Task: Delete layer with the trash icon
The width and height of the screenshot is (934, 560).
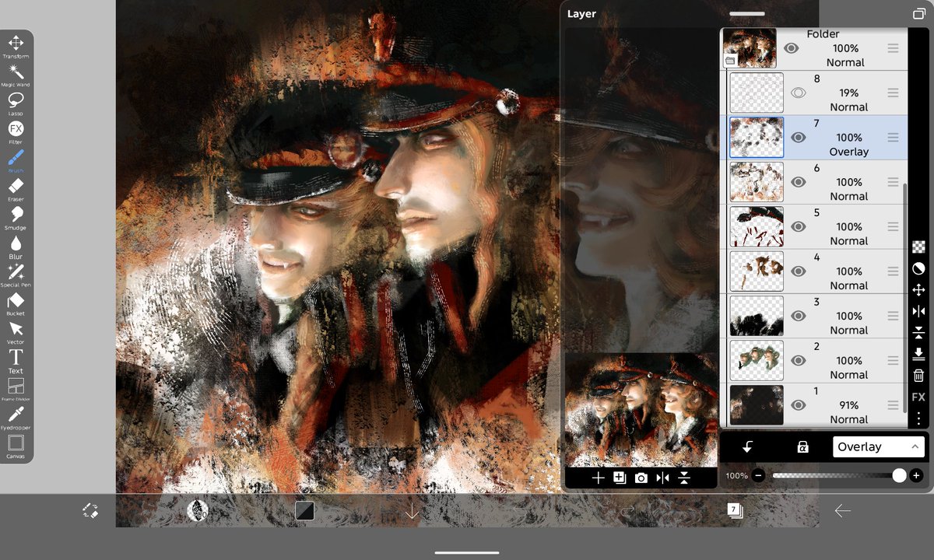Action: [918, 376]
